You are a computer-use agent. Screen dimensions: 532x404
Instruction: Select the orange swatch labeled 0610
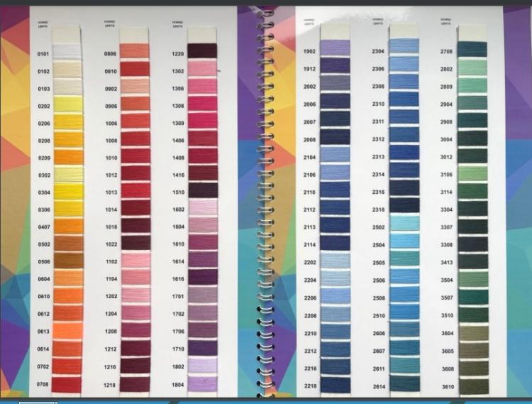click(x=68, y=295)
